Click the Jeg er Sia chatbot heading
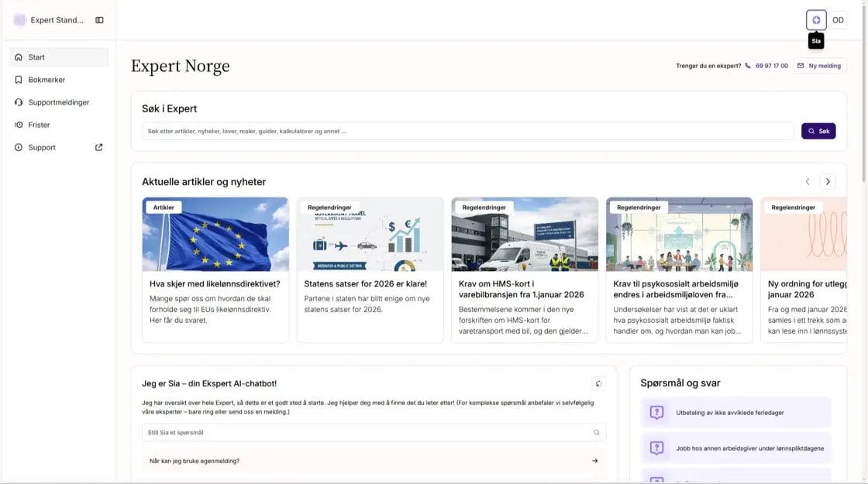868x484 pixels. [209, 383]
